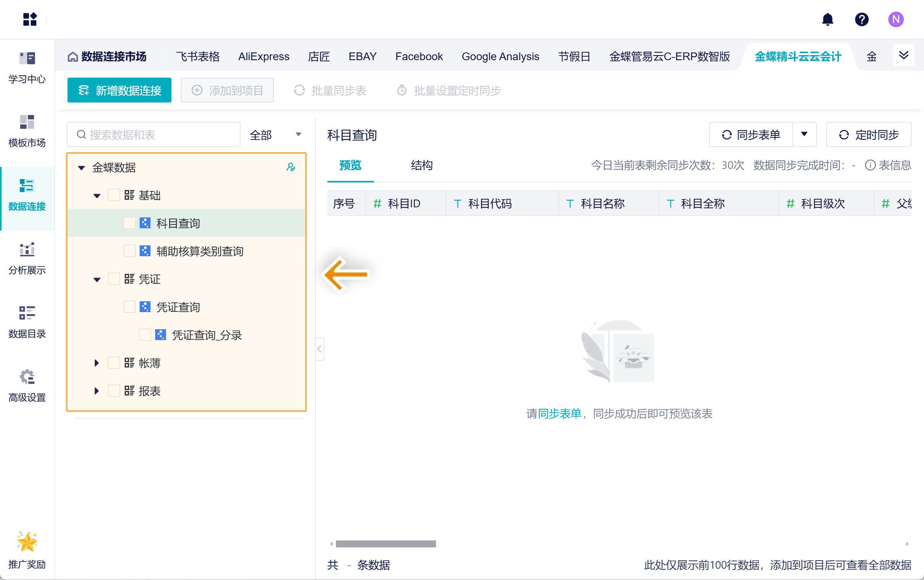Open the user avatar N menu
This screenshot has height=580, width=924.
[895, 19]
